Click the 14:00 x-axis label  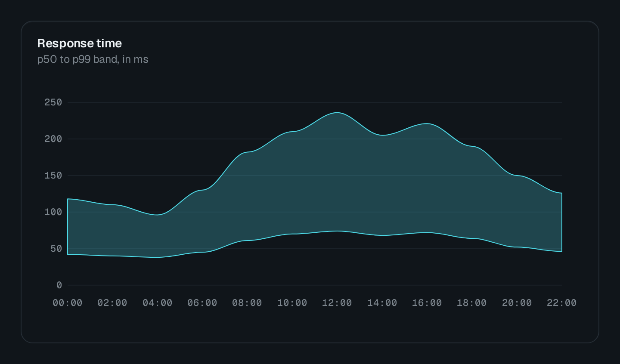click(382, 303)
